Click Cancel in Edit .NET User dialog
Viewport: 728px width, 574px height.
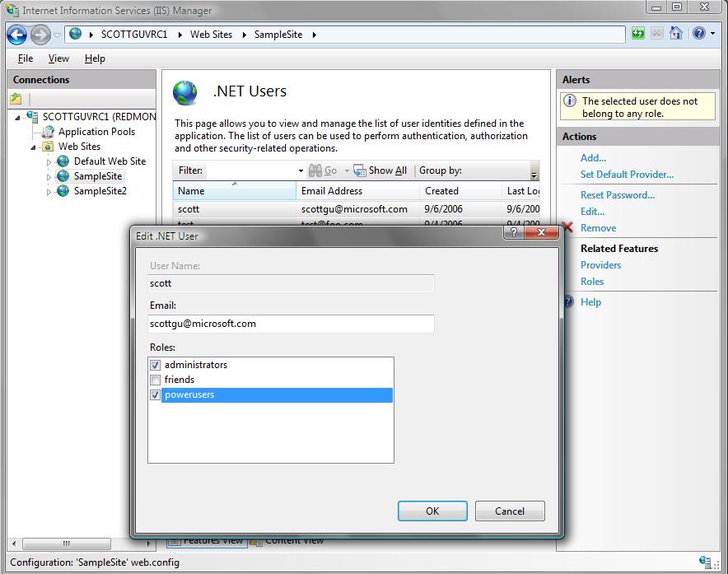coord(510,511)
